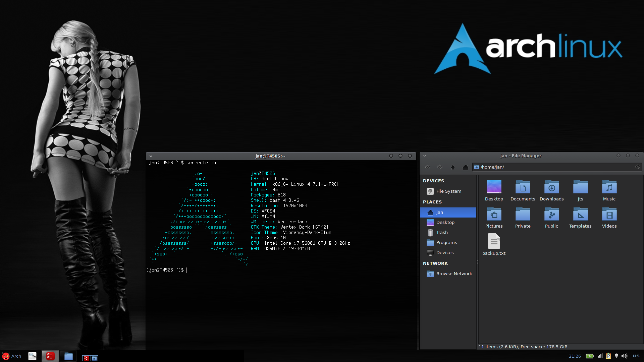Click the NETWORK heading in the sidebar
644x362 pixels.
435,263
